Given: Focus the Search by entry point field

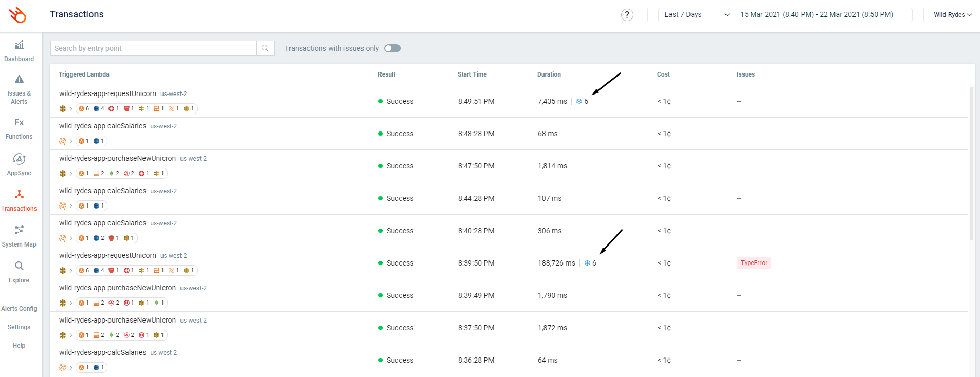Looking at the screenshot, I should [153, 48].
